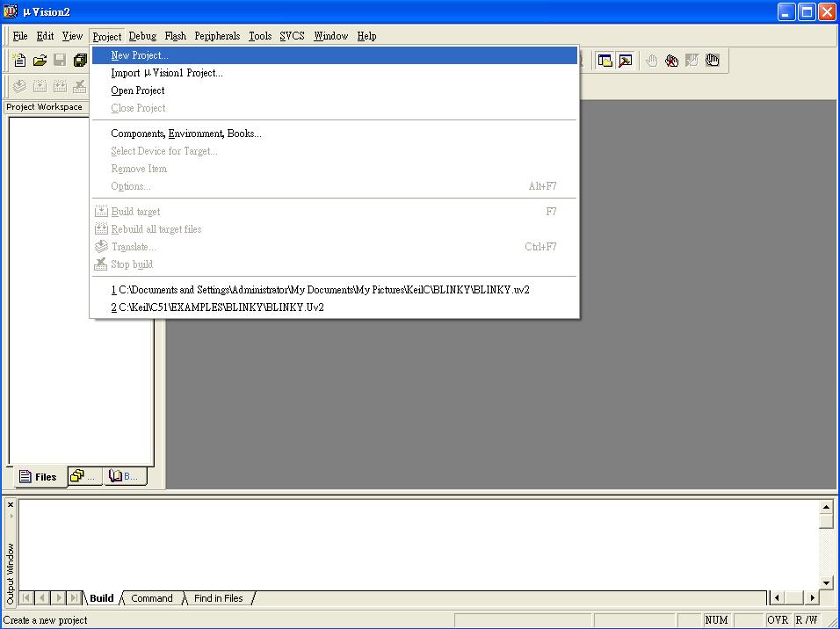Toggle the Project Window toolbar button
The image size is (840, 629).
coord(605,61)
